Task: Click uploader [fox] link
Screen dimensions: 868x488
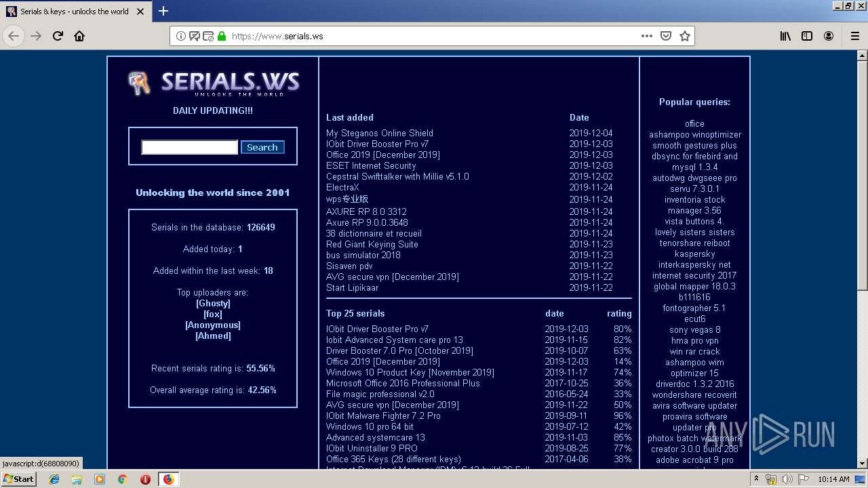Action: 213,314
